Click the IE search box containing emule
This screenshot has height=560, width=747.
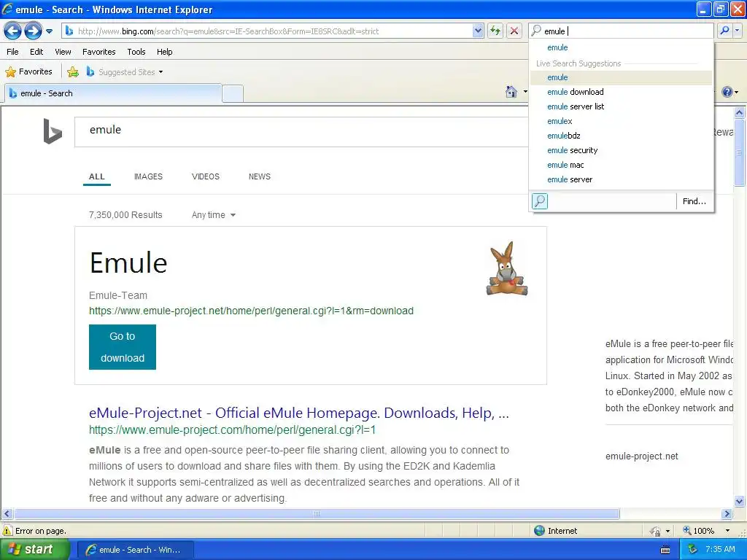622,31
